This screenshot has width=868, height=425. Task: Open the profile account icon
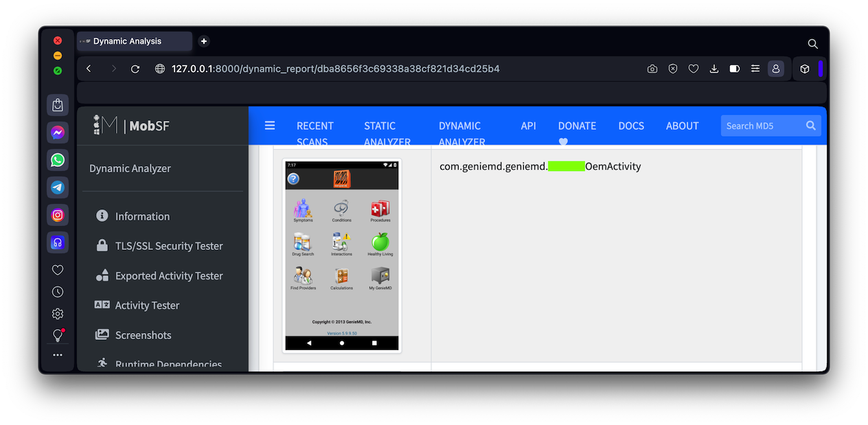pyautogui.click(x=776, y=69)
